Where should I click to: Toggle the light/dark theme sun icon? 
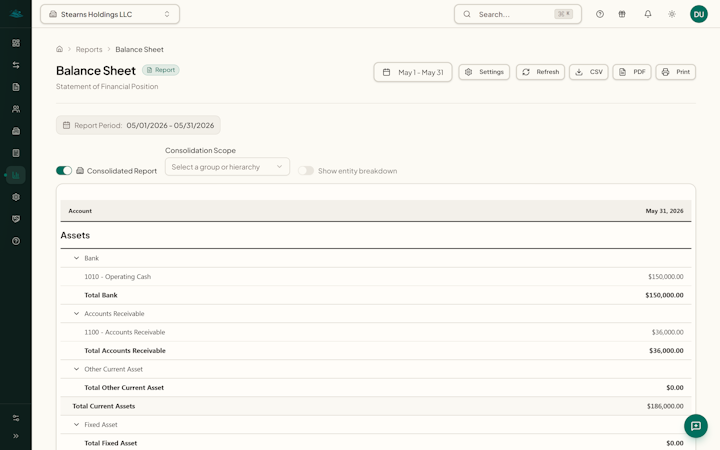(672, 14)
